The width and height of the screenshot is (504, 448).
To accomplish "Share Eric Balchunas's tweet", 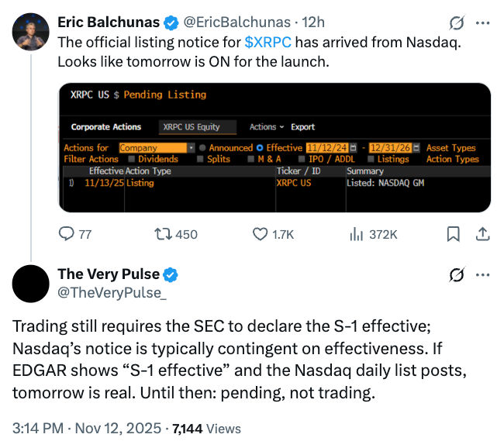I will click(481, 234).
